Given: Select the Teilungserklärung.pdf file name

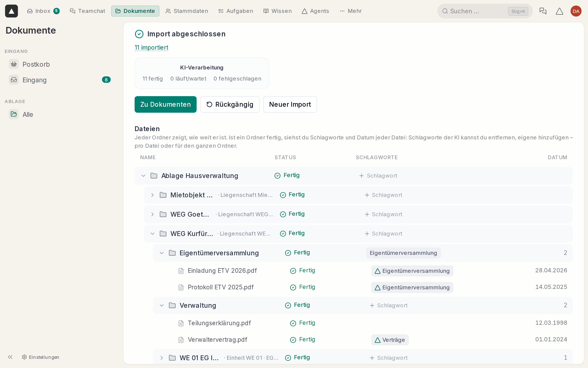Looking at the screenshot, I should click(219, 323).
